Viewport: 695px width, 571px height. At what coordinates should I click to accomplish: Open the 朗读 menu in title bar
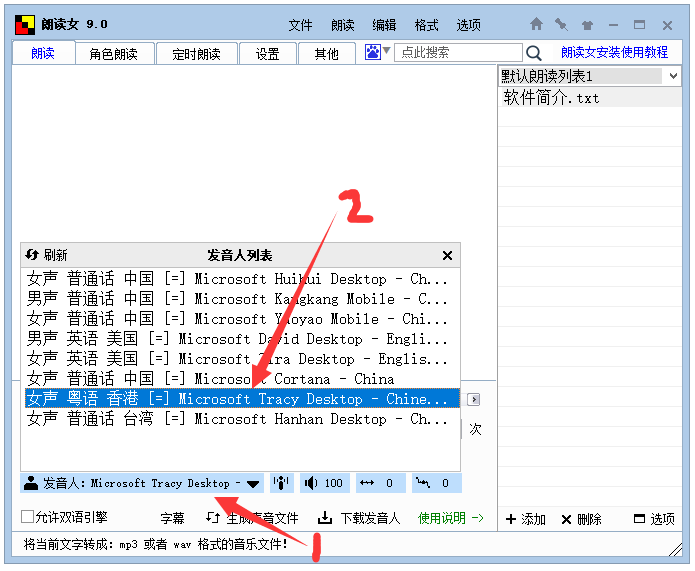click(x=343, y=25)
